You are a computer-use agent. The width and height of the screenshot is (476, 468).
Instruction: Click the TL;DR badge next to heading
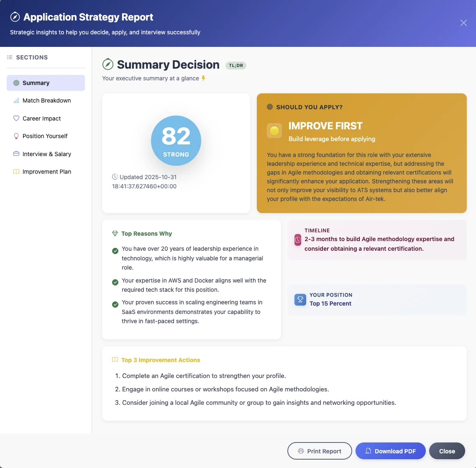[x=236, y=65]
